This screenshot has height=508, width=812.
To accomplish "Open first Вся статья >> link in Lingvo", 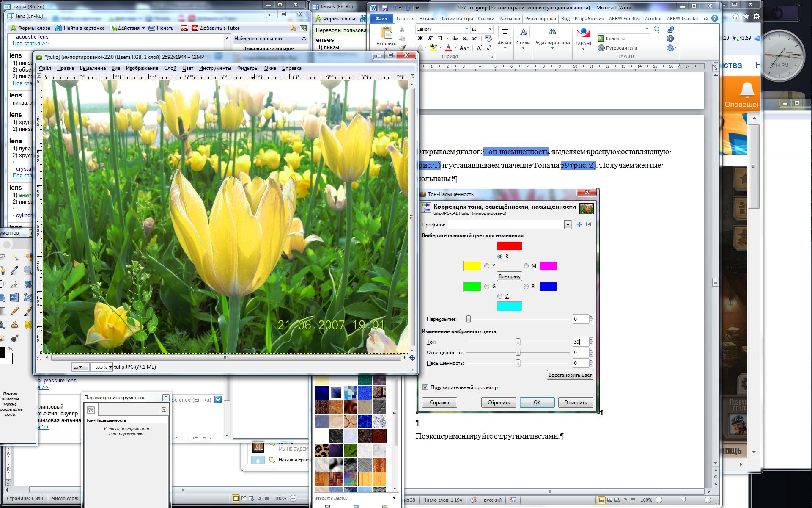I will pyautogui.click(x=30, y=43).
